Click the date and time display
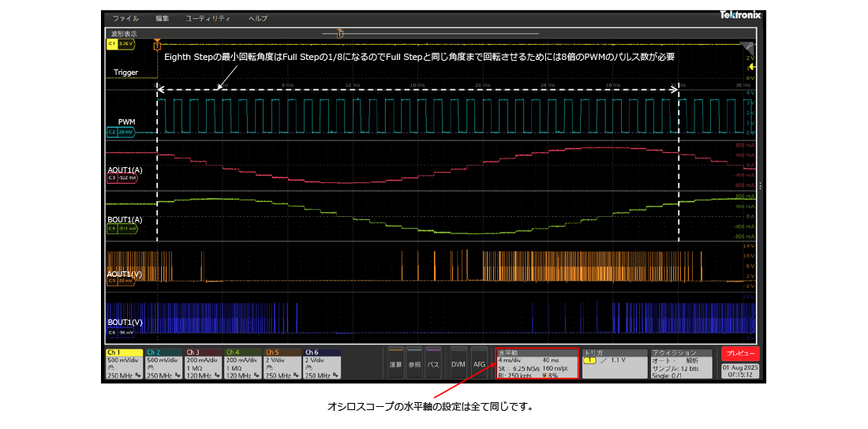 [739, 371]
